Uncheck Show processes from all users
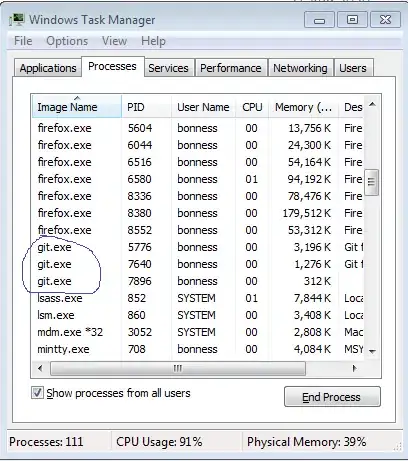The width and height of the screenshot is (408, 461). 37,393
